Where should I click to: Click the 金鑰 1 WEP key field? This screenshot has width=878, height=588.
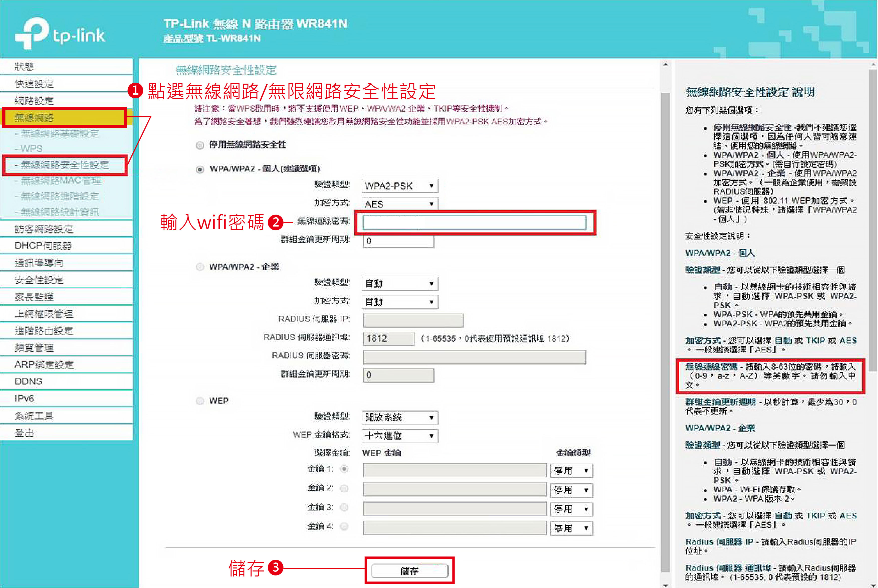(454, 470)
